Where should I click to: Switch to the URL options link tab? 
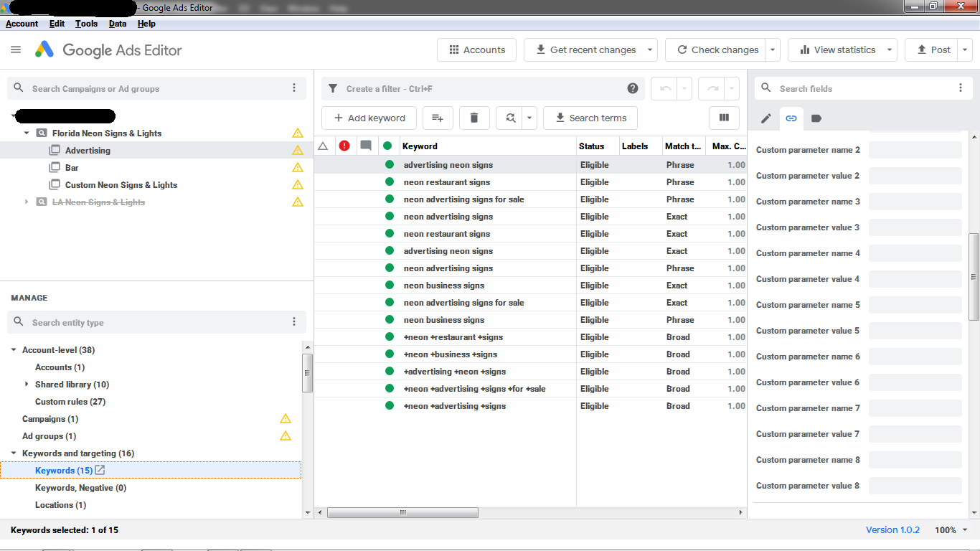click(x=791, y=118)
